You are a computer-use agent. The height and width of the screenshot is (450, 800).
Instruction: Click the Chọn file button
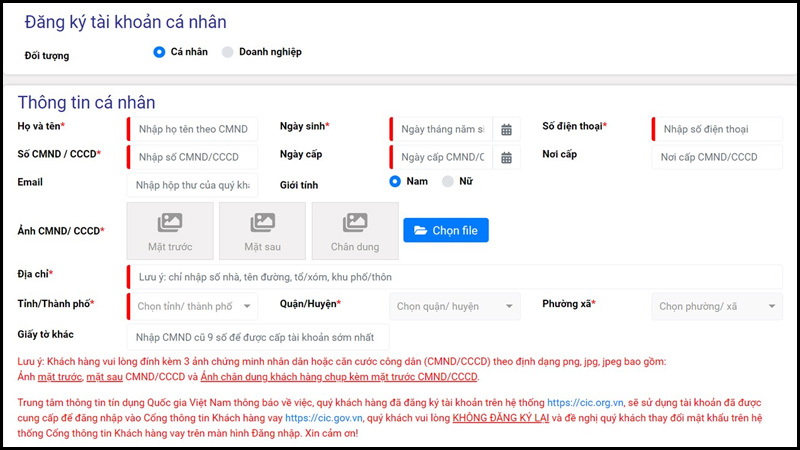pos(446,230)
